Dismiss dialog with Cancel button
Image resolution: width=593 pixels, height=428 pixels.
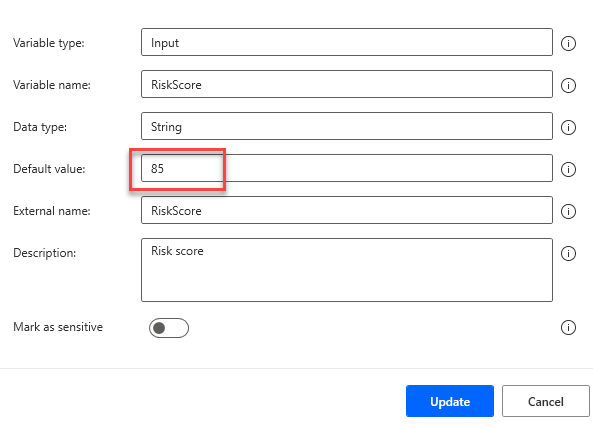(x=545, y=401)
